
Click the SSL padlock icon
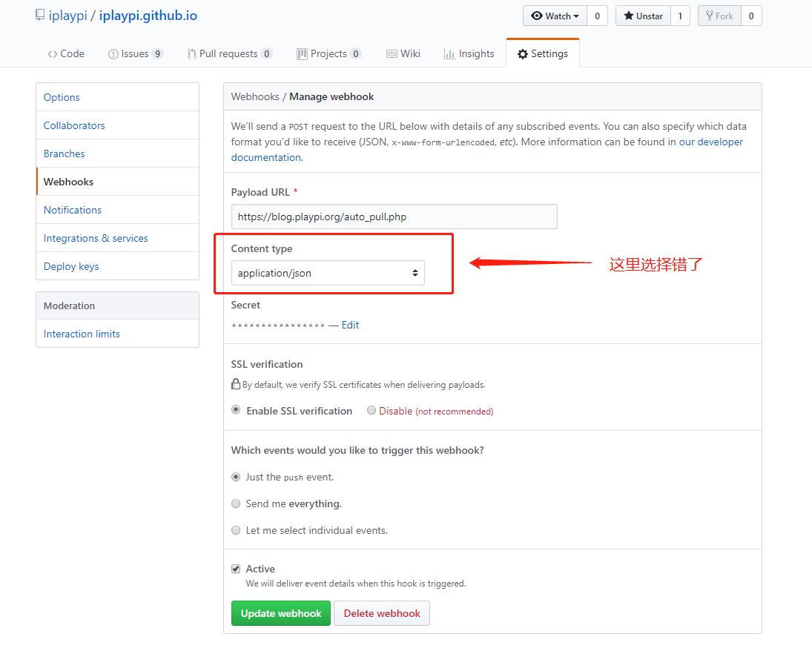[236, 384]
